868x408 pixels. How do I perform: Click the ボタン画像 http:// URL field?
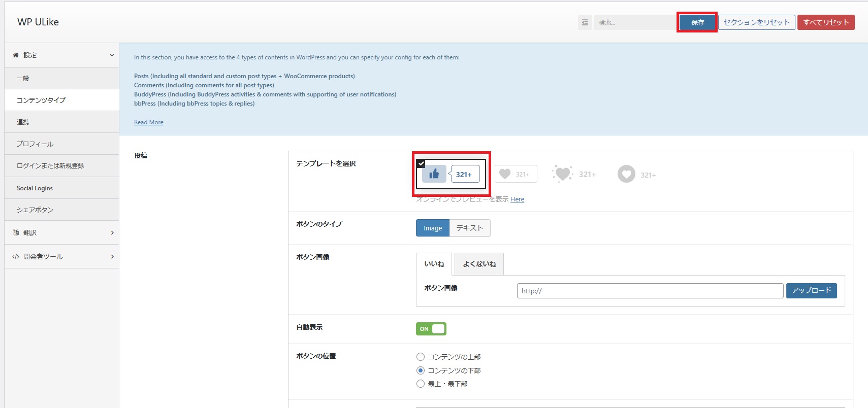click(650, 291)
